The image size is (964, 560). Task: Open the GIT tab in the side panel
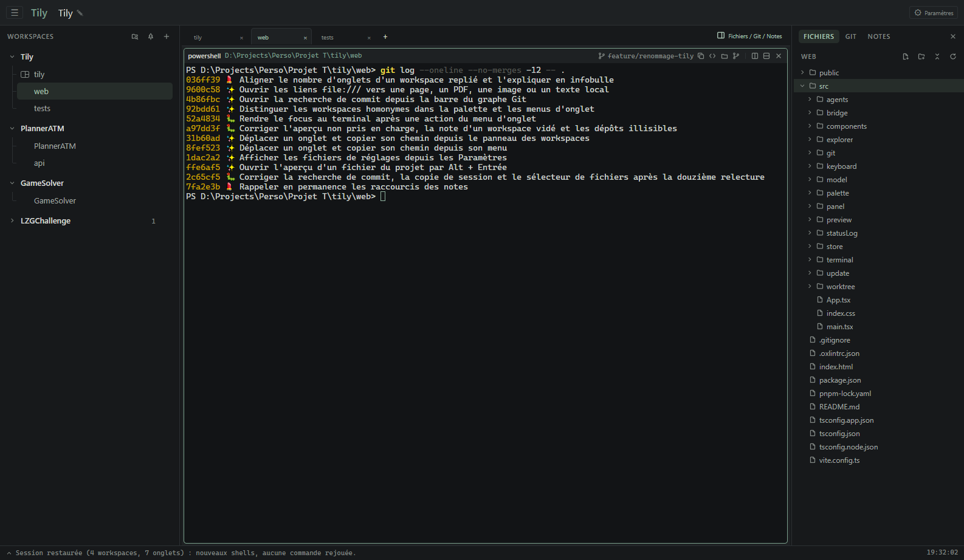[851, 36]
